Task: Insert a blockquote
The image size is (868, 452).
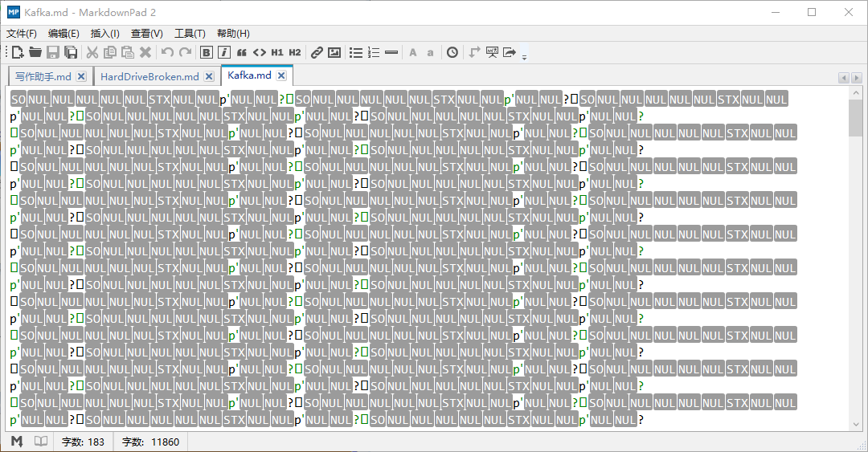Action: [241, 52]
